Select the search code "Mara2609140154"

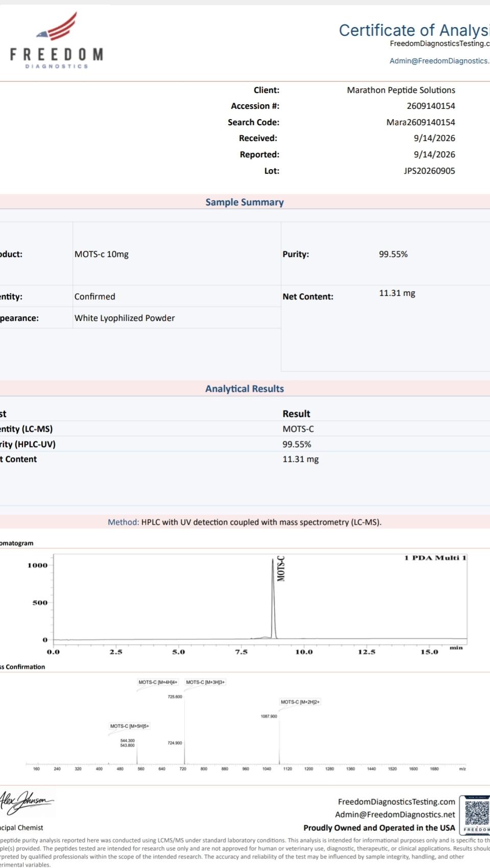click(x=421, y=122)
